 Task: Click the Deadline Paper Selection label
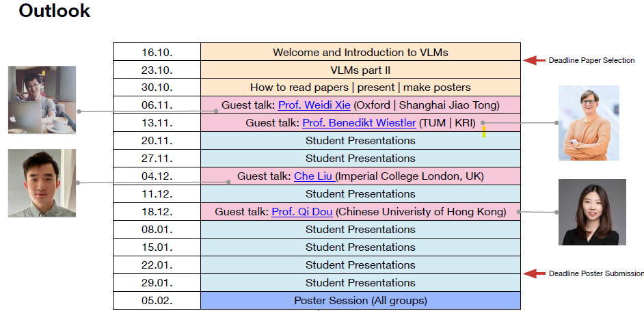pos(591,60)
